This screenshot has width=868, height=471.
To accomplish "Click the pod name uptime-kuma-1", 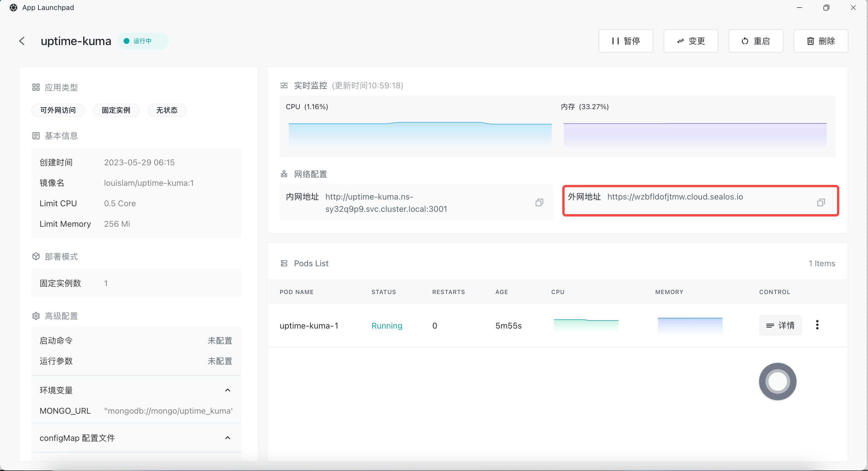I will pyautogui.click(x=309, y=326).
